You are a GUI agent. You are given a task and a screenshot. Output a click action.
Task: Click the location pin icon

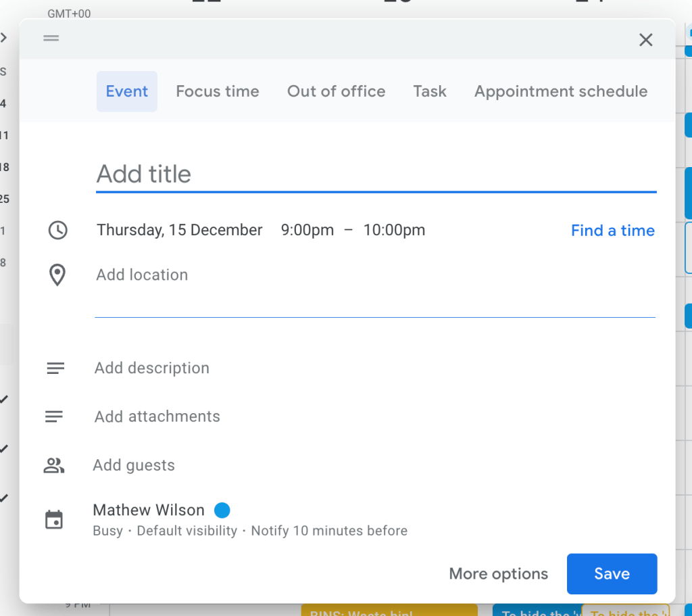click(57, 275)
